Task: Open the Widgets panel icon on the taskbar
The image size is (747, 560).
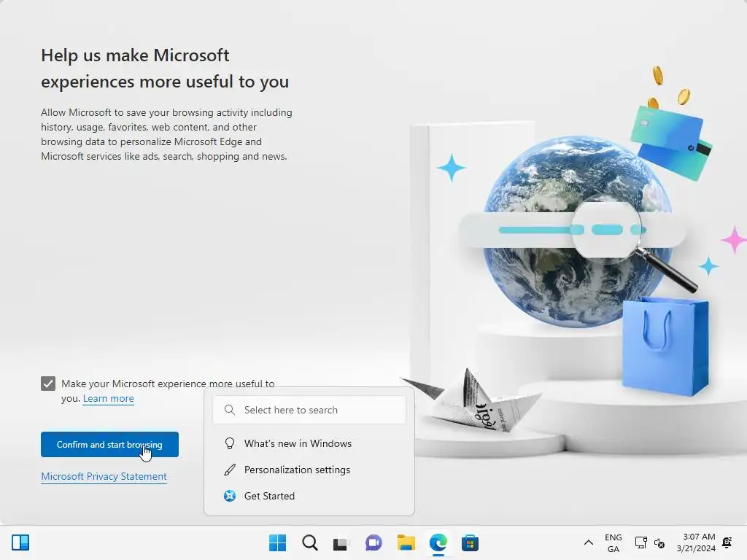Action: click(x=20, y=542)
